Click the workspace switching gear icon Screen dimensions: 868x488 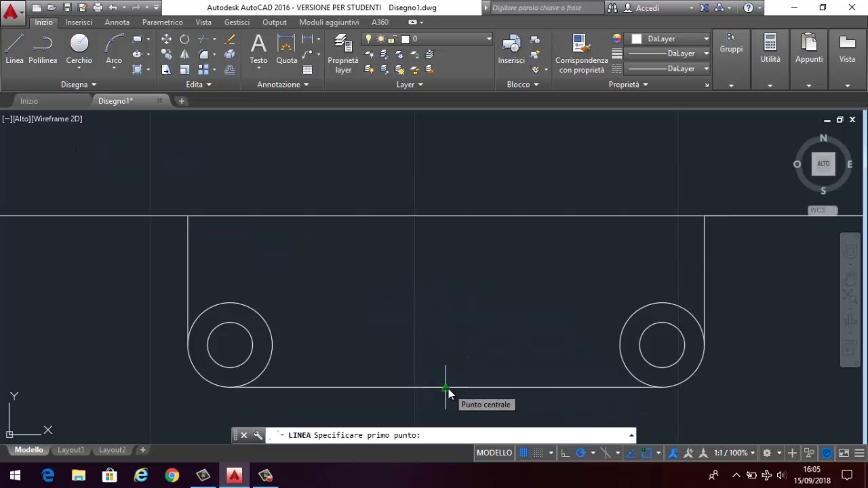(x=766, y=453)
